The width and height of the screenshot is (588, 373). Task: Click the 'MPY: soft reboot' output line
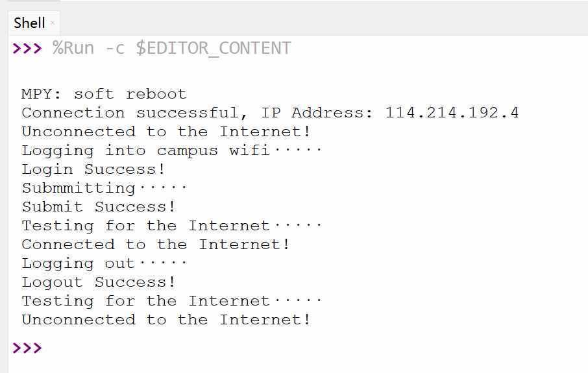[104, 94]
